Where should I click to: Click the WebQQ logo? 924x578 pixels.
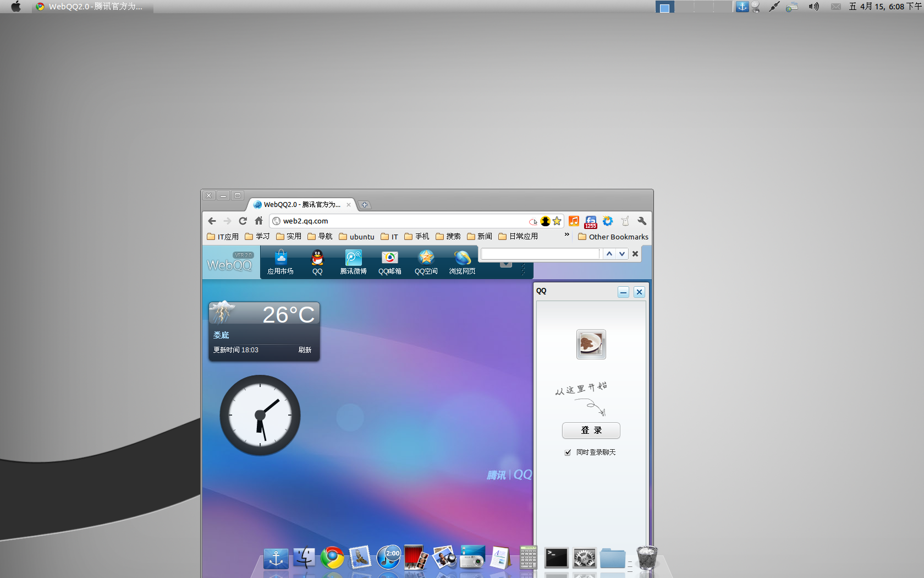(230, 262)
